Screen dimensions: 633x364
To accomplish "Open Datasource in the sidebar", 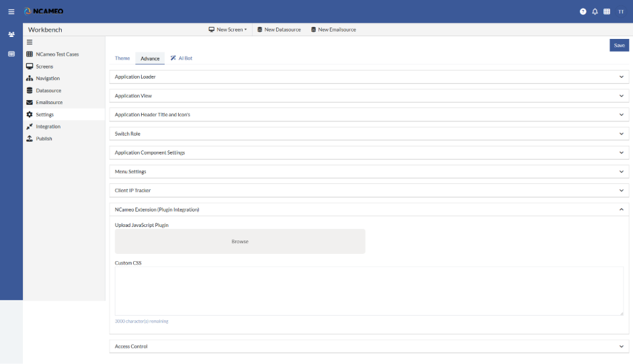I will click(48, 91).
